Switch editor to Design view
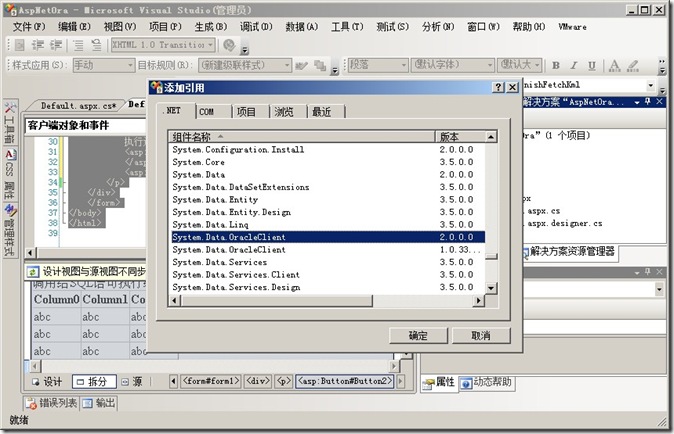Viewport: 674px width, 434px height. [x=47, y=382]
